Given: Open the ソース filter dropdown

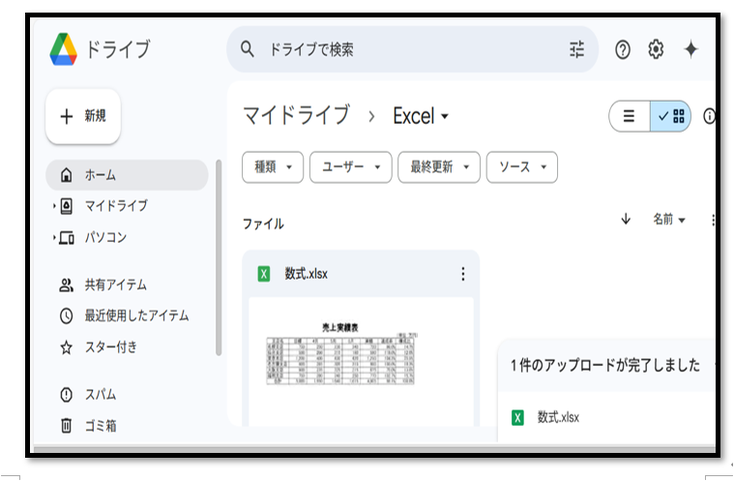Looking at the screenshot, I should click(522, 167).
